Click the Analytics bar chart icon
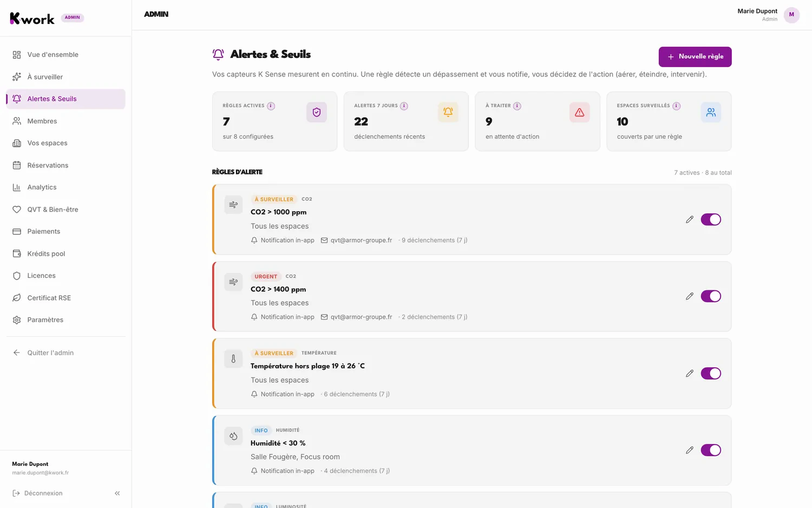The image size is (812, 508). pyautogui.click(x=17, y=187)
